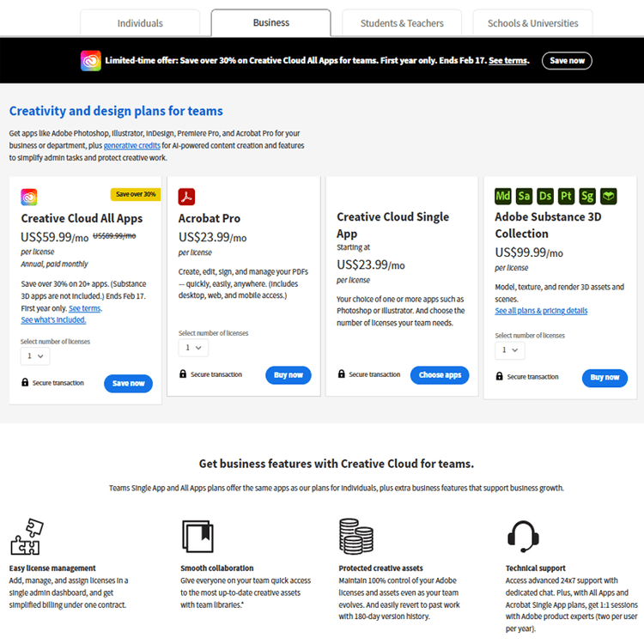This screenshot has height=644, width=644.
Task: Click the Substance 3D Painter 'Pt' icon
Action: 566,196
